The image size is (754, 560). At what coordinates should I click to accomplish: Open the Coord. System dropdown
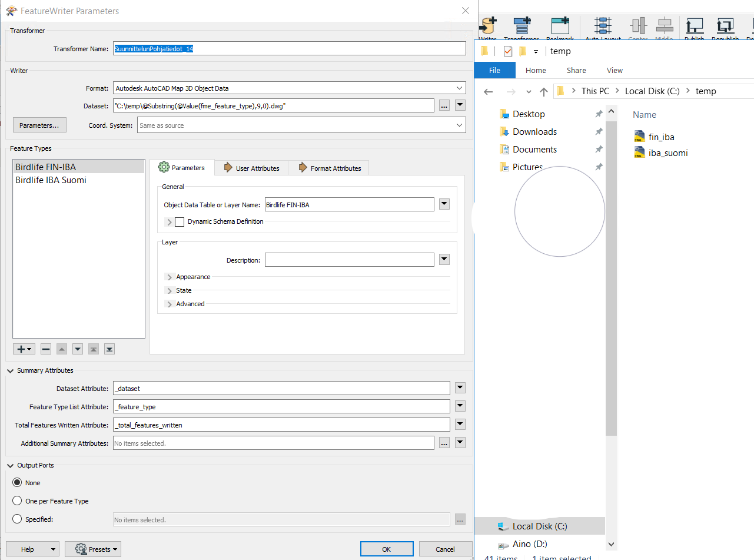coord(460,125)
